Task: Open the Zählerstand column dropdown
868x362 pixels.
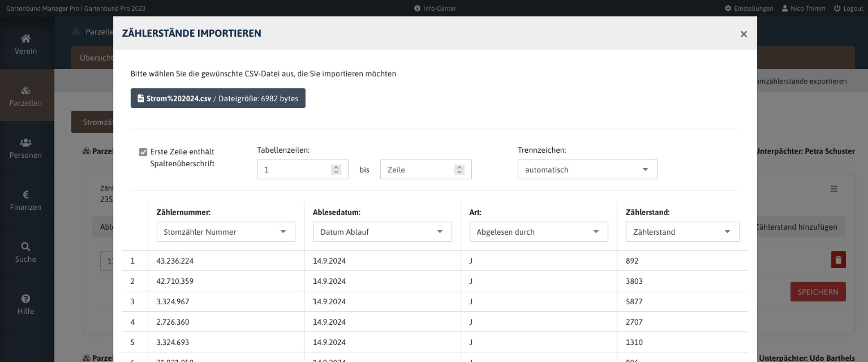Action: [682, 232]
